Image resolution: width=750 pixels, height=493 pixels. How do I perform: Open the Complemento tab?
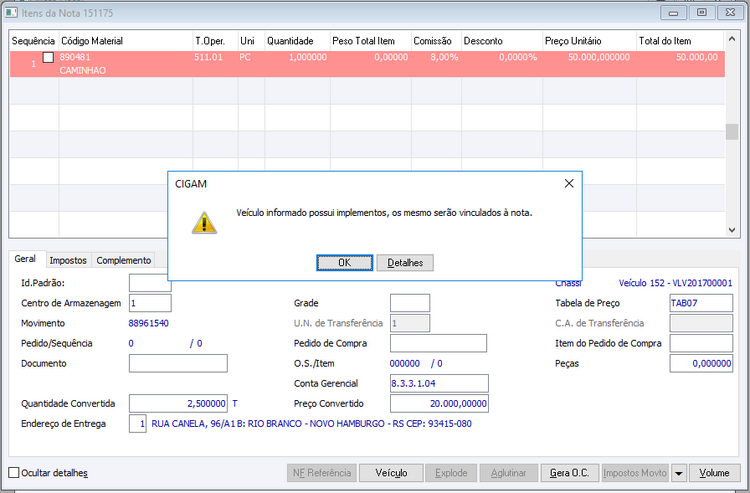123,260
